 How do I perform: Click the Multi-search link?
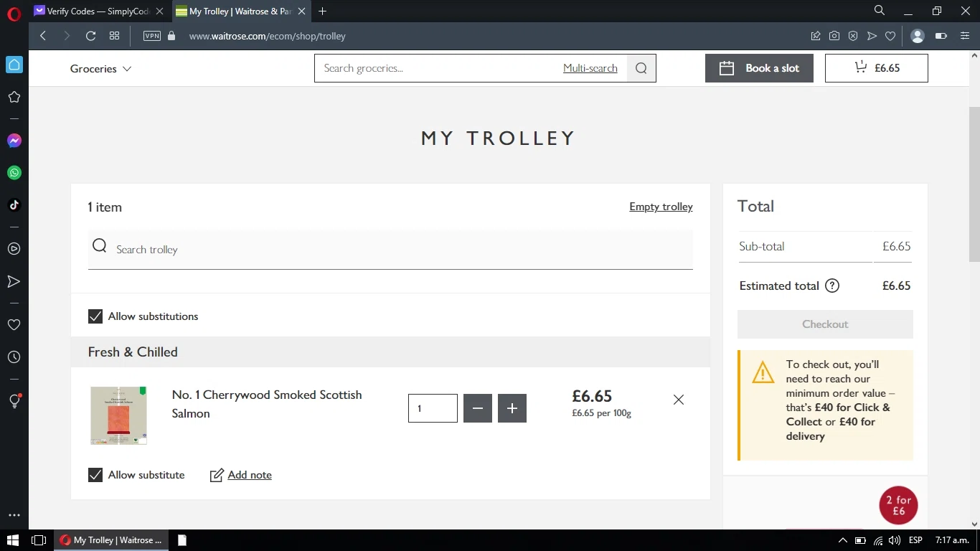[590, 68]
